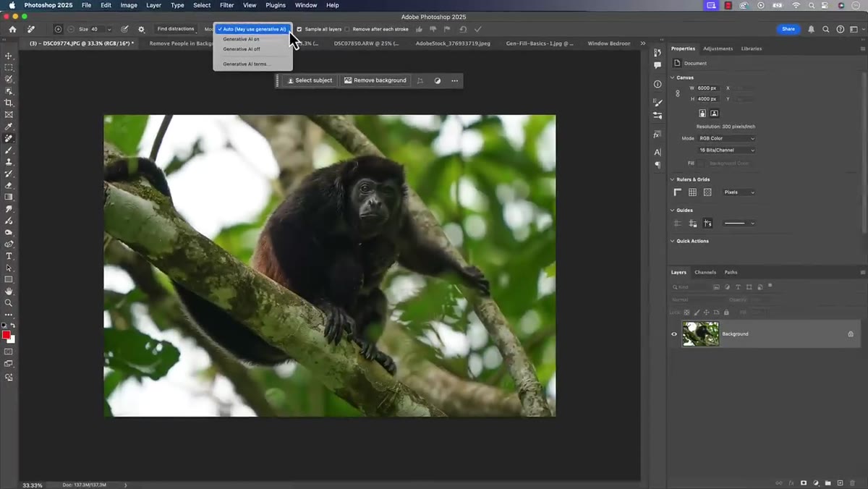Viewport: 868px width, 489px height.
Task: Select the Crop tool
Action: (x=9, y=103)
